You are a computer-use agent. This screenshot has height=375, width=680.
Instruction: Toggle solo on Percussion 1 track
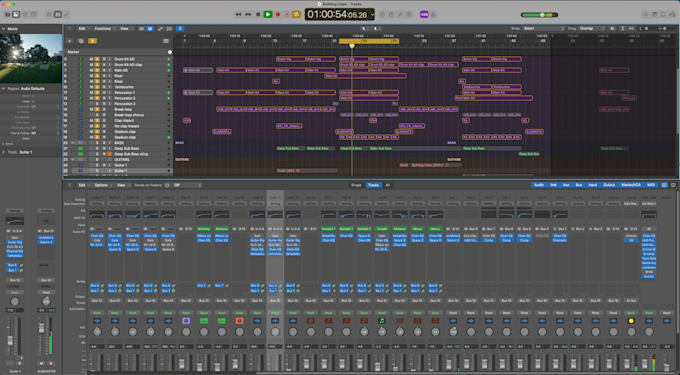pyautogui.click(x=98, y=93)
